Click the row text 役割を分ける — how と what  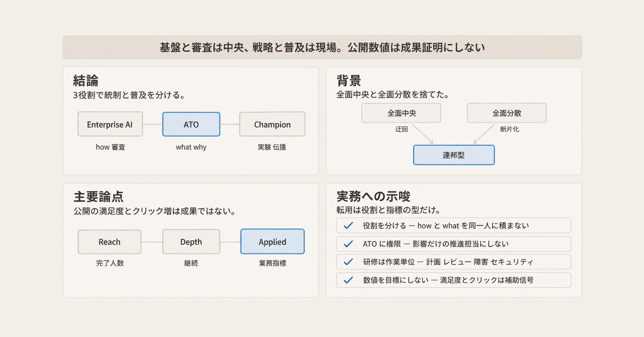click(x=446, y=226)
